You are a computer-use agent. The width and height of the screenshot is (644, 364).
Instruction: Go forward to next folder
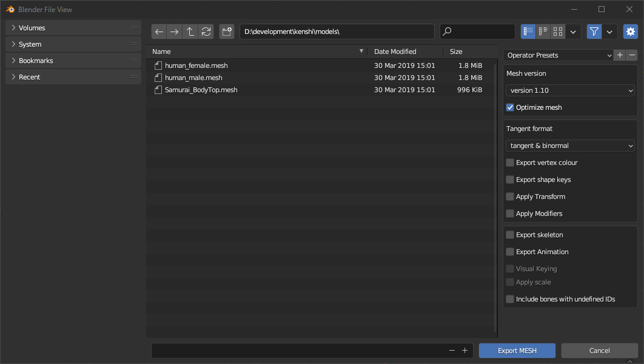click(174, 32)
